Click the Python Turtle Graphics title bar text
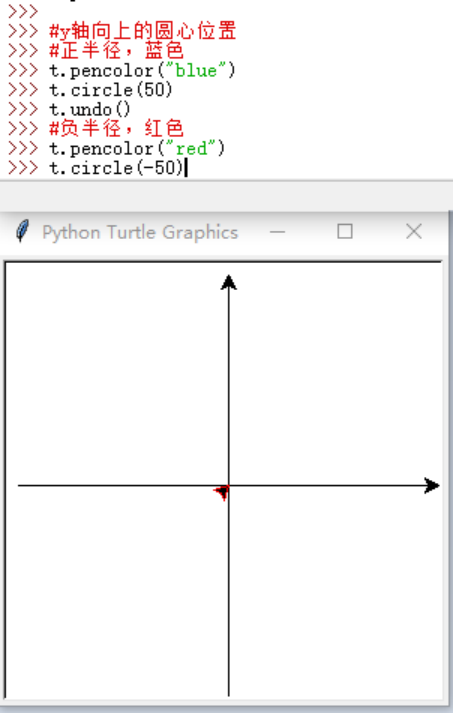This screenshot has width=453, height=713. point(140,232)
